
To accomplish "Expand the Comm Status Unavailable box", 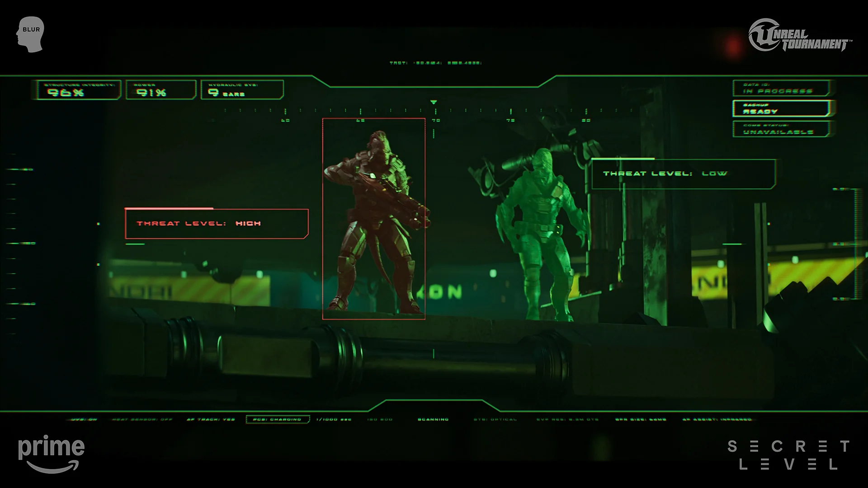I will (x=781, y=129).
